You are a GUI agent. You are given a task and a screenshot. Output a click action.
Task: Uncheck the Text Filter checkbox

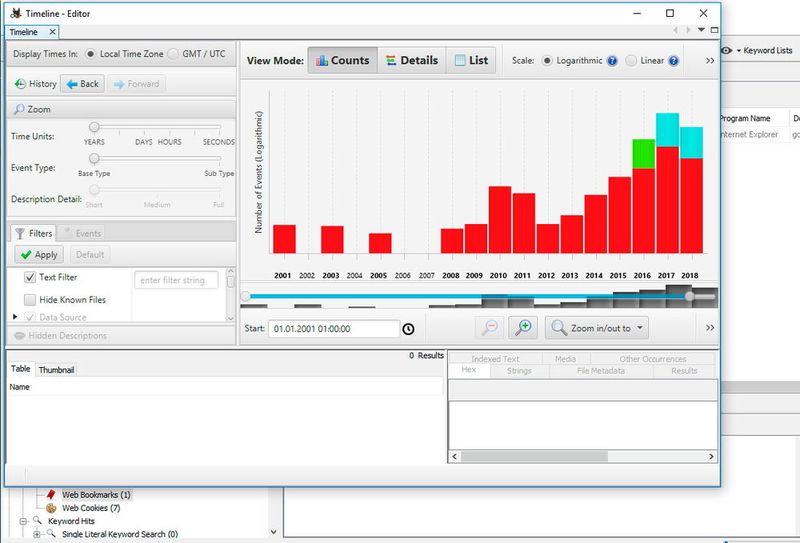(29, 277)
